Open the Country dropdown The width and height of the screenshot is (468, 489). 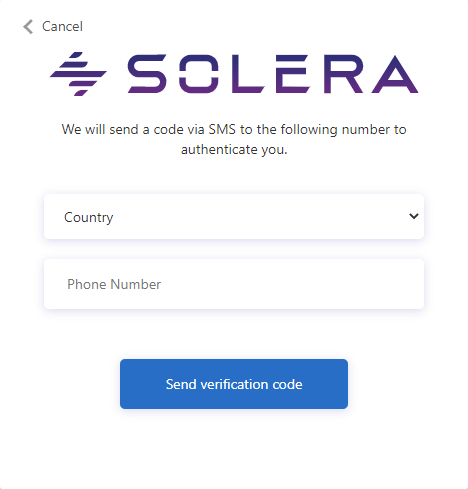pos(234,217)
